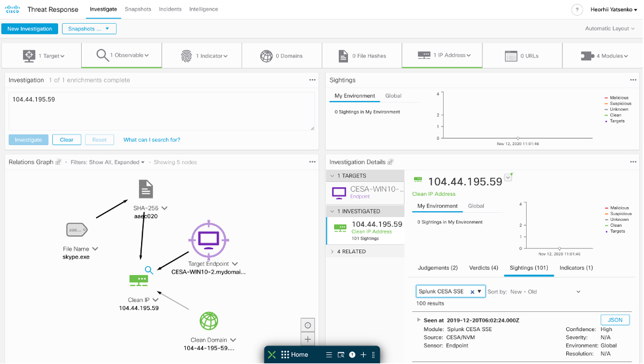Viewport: 644px width, 364px height.
Task: Click the New Investigation button
Action: (29, 29)
